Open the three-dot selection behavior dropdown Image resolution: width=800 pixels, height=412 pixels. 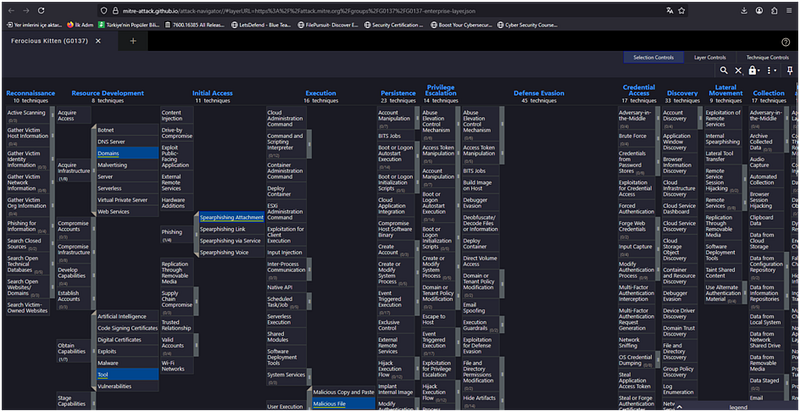pyautogui.click(x=771, y=70)
